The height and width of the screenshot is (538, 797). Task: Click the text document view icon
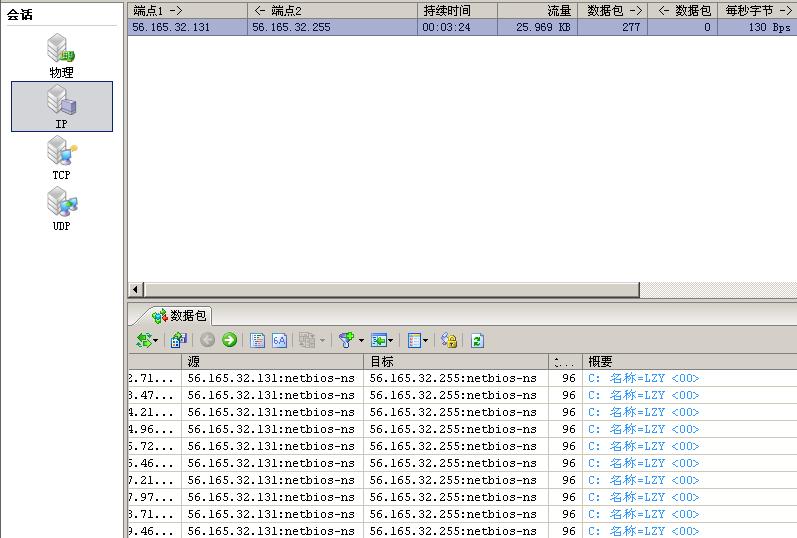(x=257, y=340)
